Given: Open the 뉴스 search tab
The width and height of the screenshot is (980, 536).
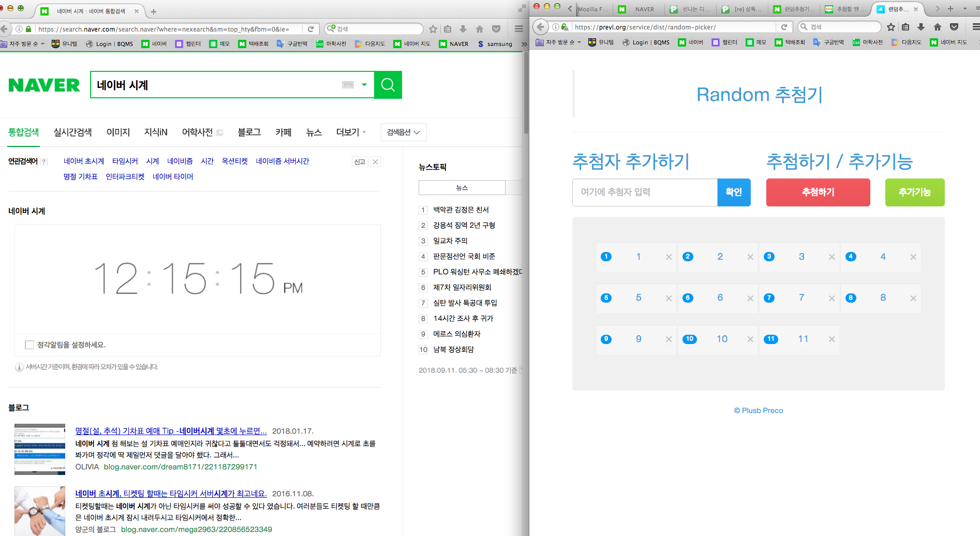Looking at the screenshot, I should point(314,132).
